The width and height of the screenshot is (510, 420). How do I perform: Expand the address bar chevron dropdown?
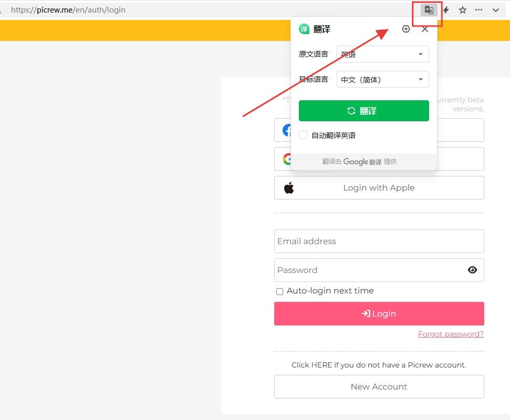tap(496, 10)
